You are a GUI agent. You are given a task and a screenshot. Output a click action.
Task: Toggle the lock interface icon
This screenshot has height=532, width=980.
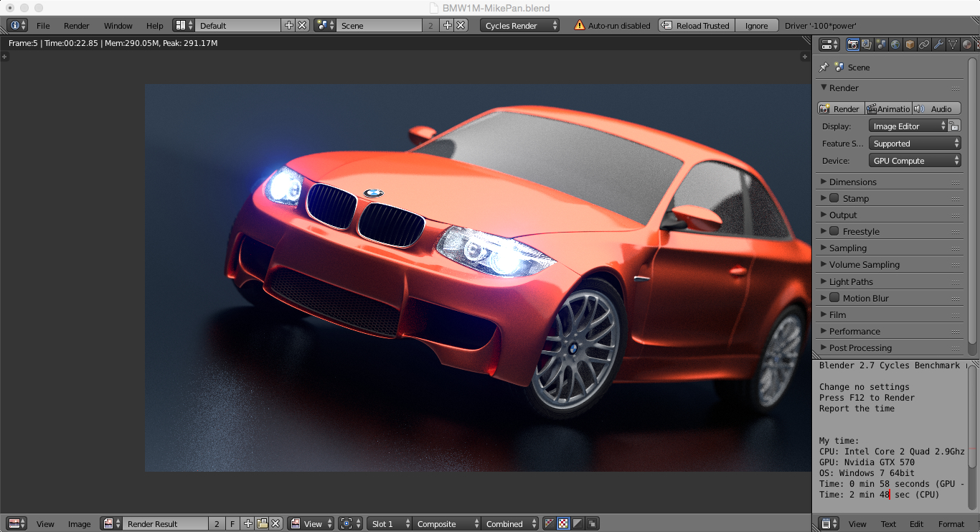954,126
